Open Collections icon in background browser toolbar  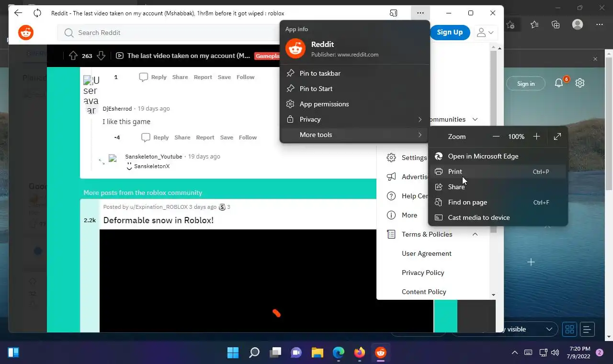(x=556, y=24)
